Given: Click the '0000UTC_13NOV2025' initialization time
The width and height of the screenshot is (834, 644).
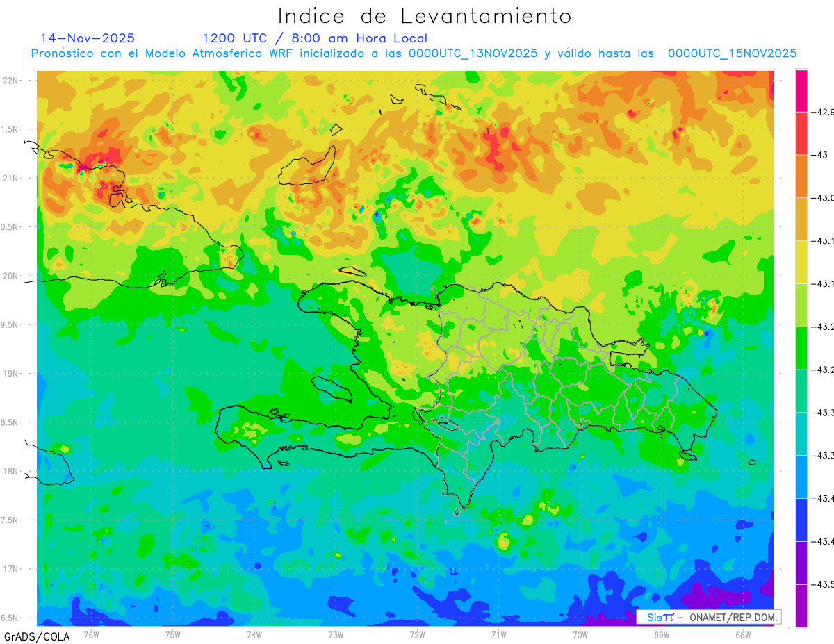Looking at the screenshot, I should [x=473, y=53].
